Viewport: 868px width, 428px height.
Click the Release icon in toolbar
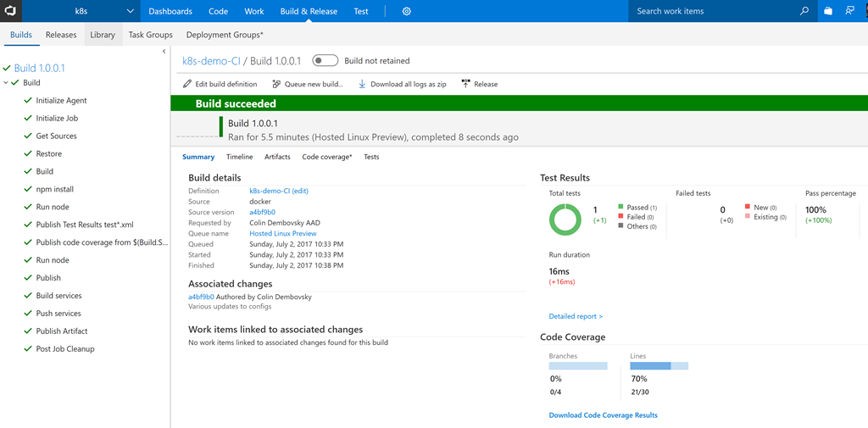point(465,85)
